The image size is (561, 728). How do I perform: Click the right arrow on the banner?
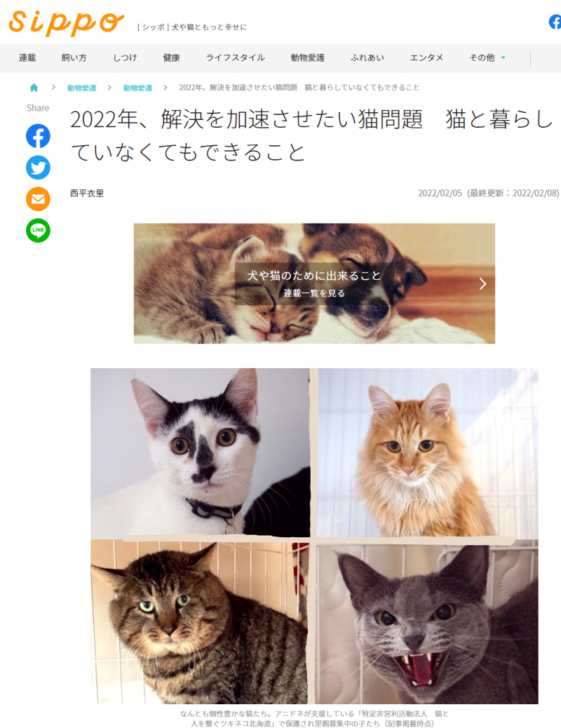[x=482, y=283]
